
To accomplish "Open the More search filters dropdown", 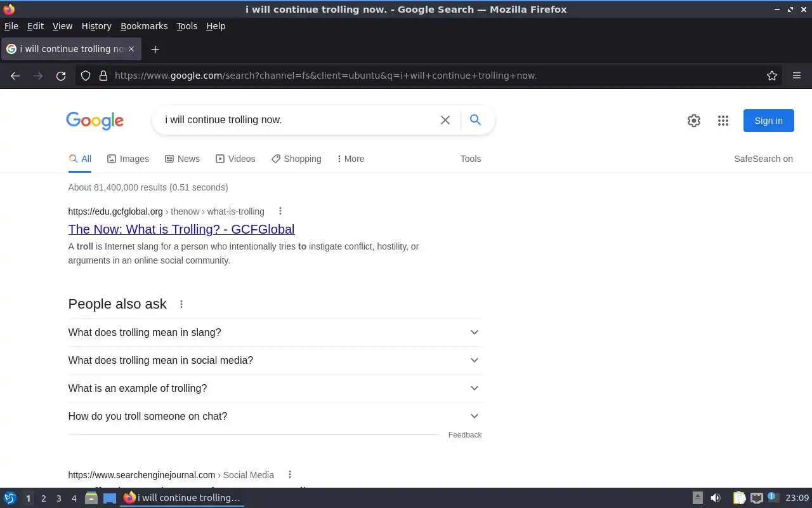I will pos(350,159).
